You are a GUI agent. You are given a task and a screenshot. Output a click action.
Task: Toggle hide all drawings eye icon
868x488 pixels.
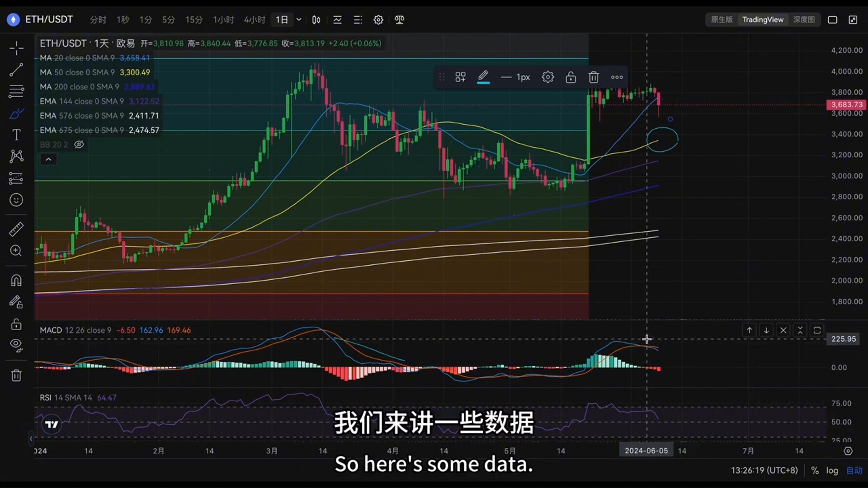pyautogui.click(x=16, y=346)
